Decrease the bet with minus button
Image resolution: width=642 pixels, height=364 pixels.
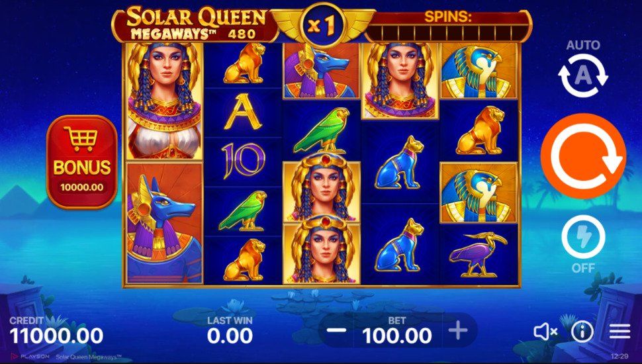pos(337,330)
